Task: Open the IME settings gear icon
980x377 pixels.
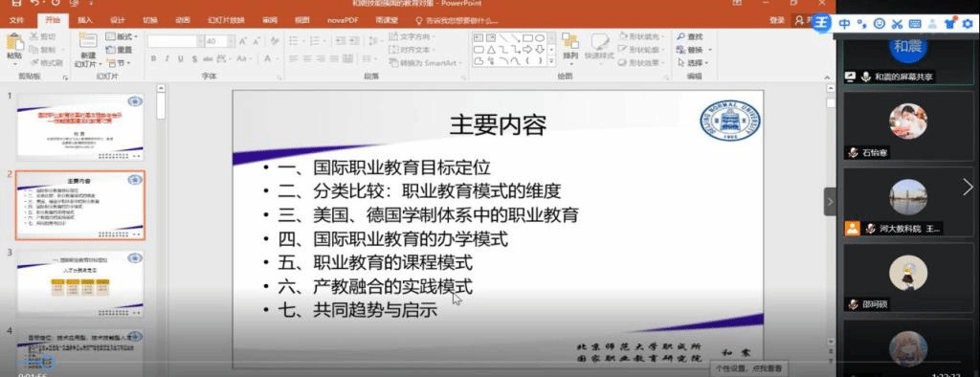Action: [969, 24]
